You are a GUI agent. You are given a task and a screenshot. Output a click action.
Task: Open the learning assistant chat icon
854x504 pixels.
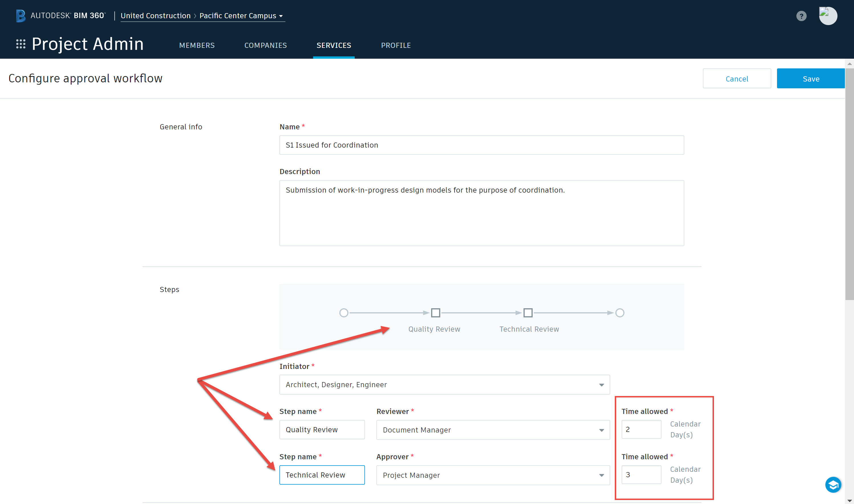click(833, 485)
